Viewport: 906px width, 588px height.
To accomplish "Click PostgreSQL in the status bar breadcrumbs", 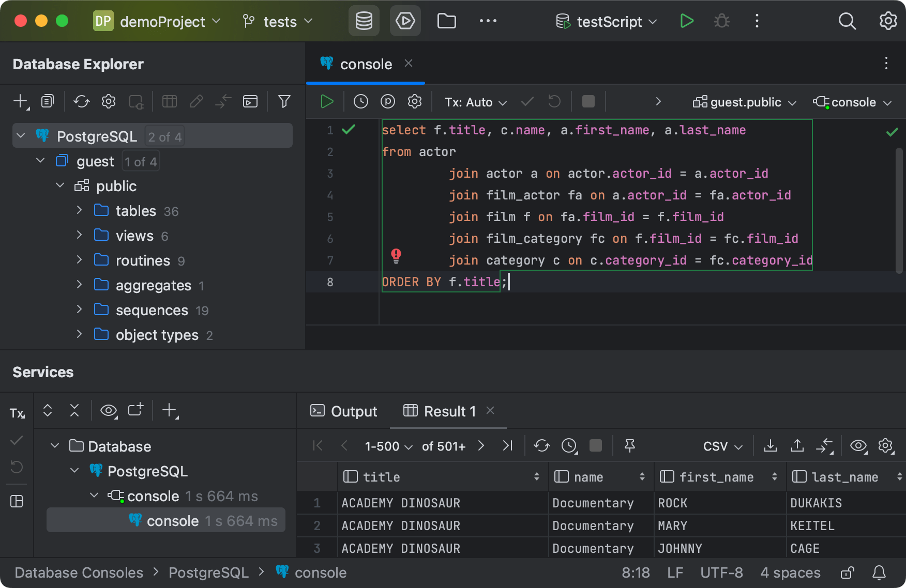I will [208, 572].
